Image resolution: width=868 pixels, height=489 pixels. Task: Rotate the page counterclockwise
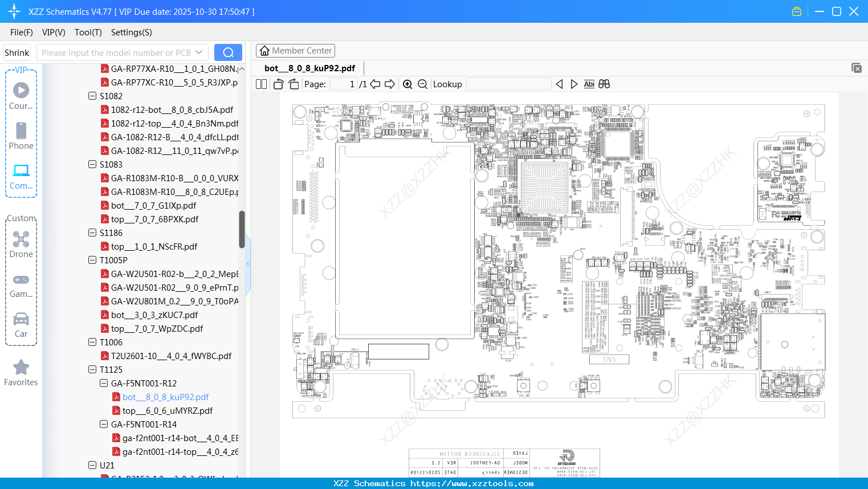pyautogui.click(x=278, y=84)
